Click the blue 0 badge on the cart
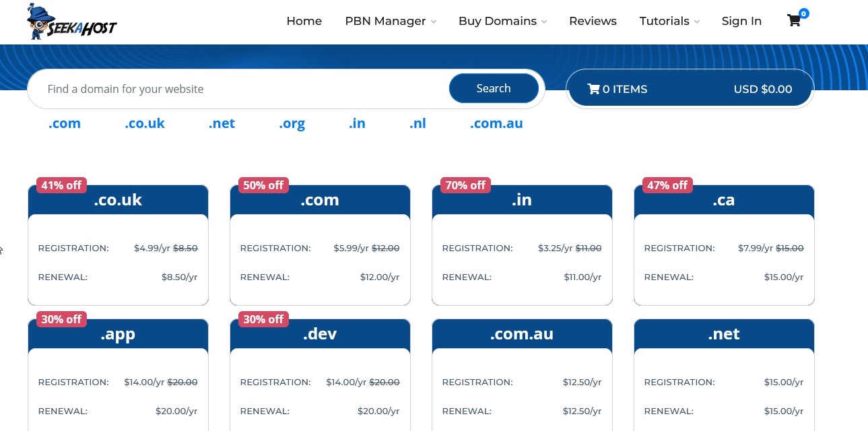This screenshot has height=431, width=868. (x=803, y=13)
